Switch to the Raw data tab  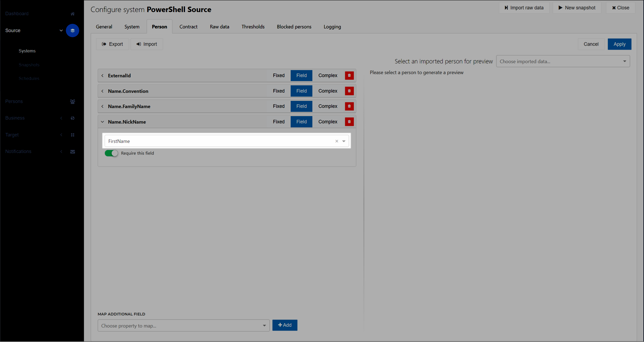point(220,27)
